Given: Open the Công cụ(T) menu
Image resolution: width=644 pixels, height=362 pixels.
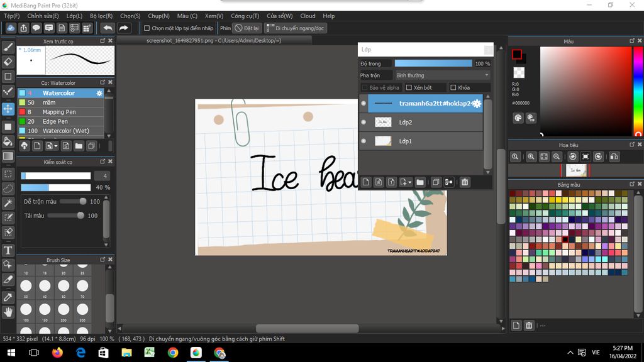Looking at the screenshot, I should coord(245,16).
